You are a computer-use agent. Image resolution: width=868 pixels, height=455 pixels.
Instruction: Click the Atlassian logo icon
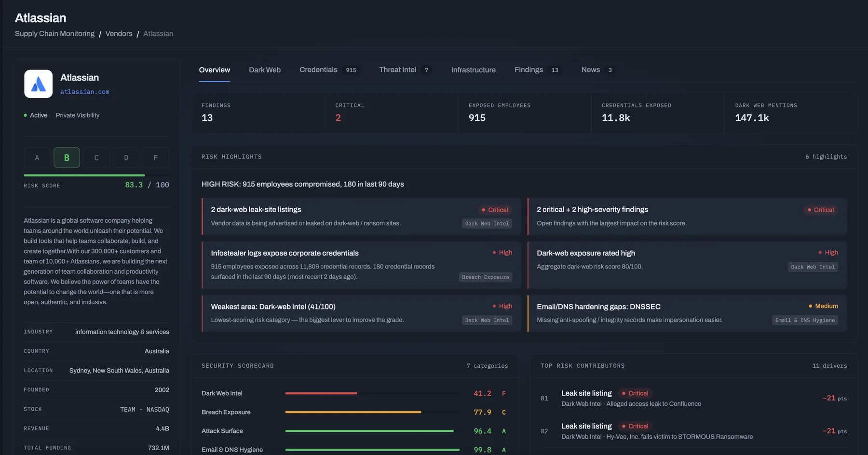click(39, 84)
